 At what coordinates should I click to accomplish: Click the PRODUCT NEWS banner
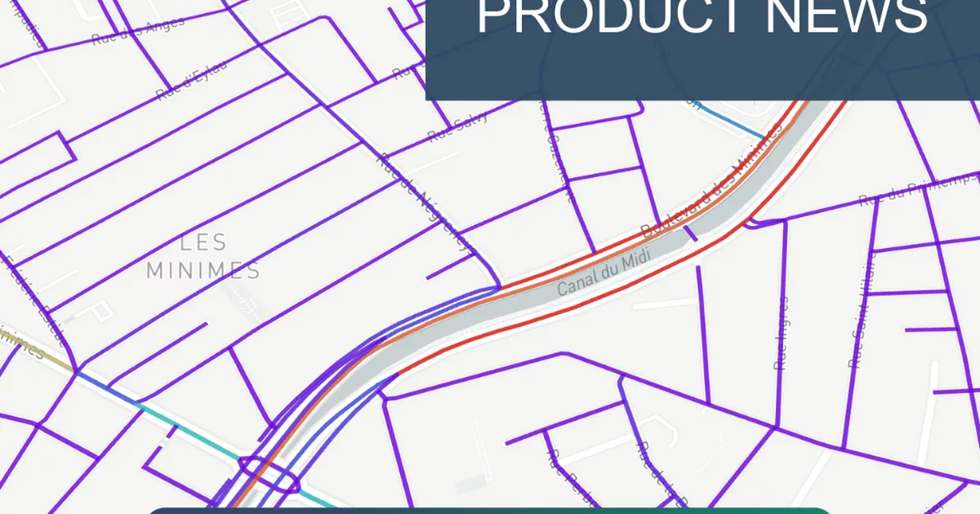pos(702,49)
